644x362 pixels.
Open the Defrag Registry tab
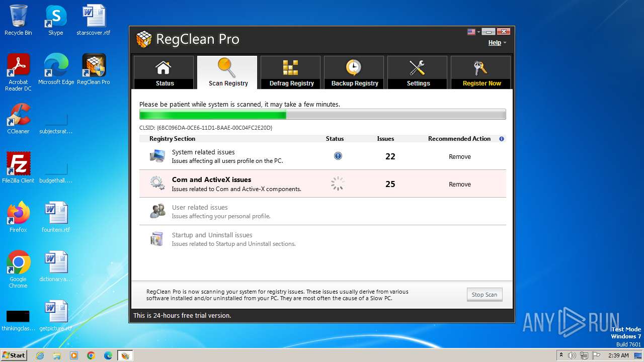pyautogui.click(x=290, y=72)
